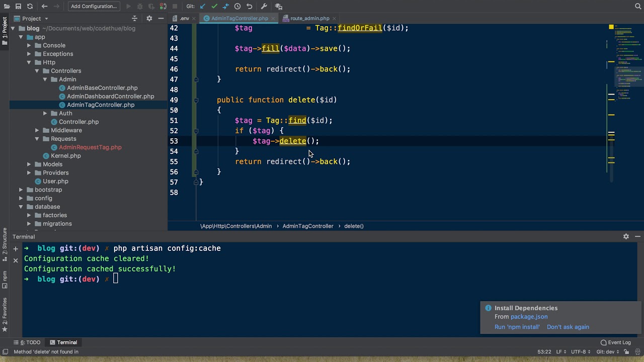Viewport: 644px width, 362px height.
Task: Toggle the Structure tool window tab
Action: point(5,243)
